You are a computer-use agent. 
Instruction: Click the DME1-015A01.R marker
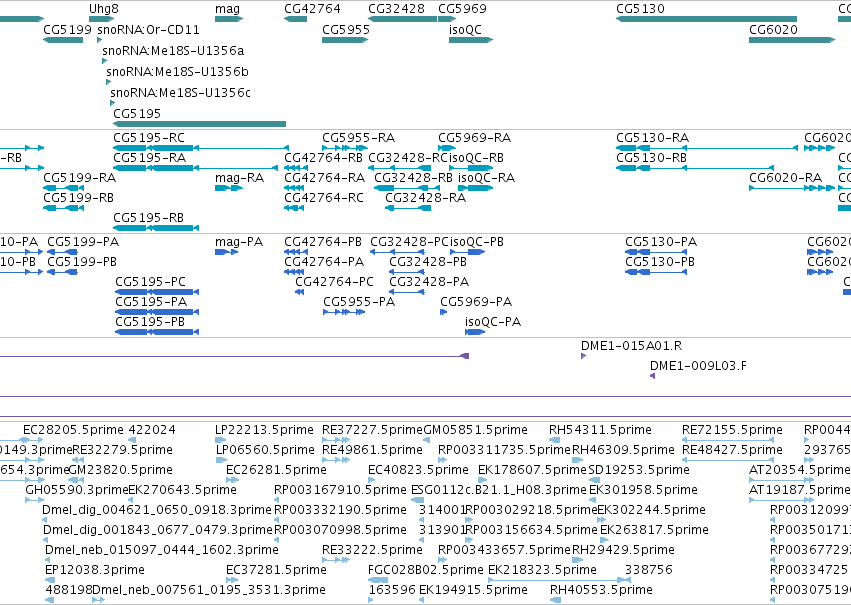583,356
